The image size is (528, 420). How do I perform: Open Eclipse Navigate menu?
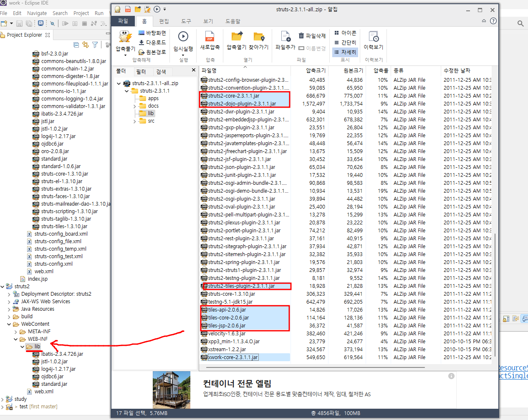(37, 13)
